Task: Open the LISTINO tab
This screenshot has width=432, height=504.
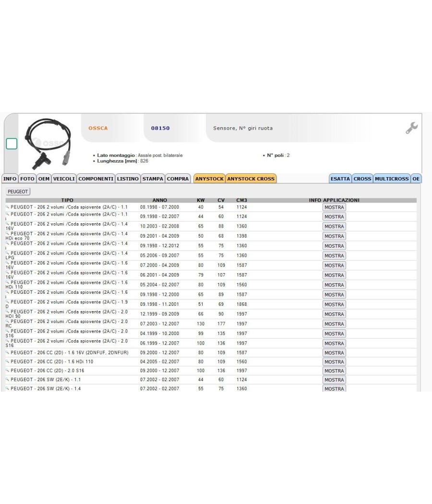Action: pyautogui.click(x=128, y=179)
